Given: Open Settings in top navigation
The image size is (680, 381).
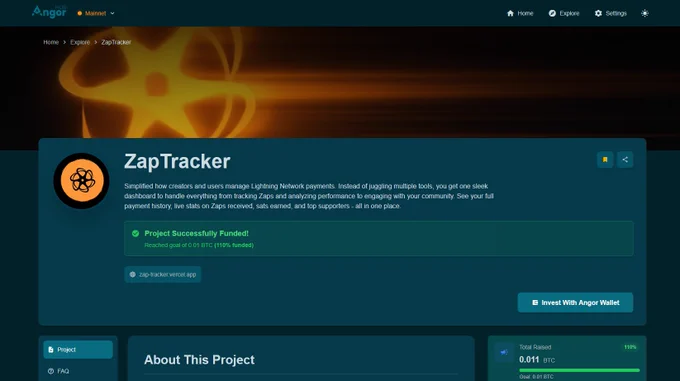Looking at the screenshot, I should [611, 13].
